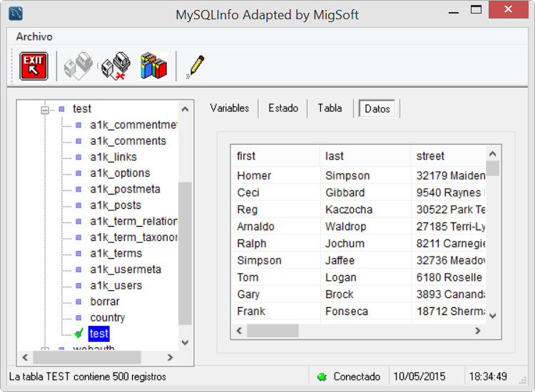
Task: Open the colored books icon
Action: (153, 66)
